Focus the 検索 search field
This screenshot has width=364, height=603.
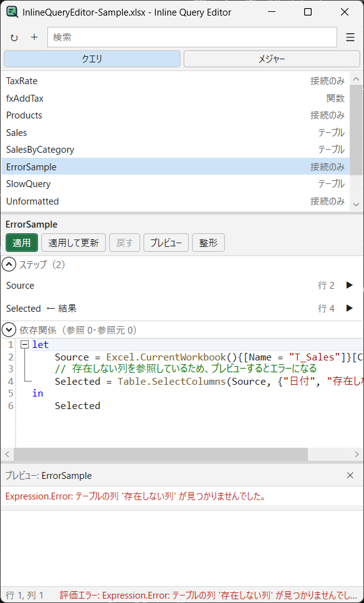[x=192, y=37]
